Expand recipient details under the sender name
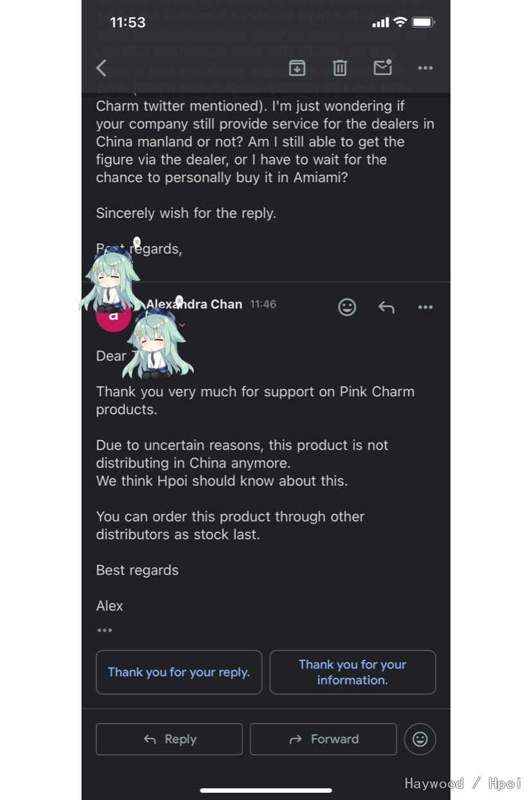532x800 pixels. click(x=182, y=325)
